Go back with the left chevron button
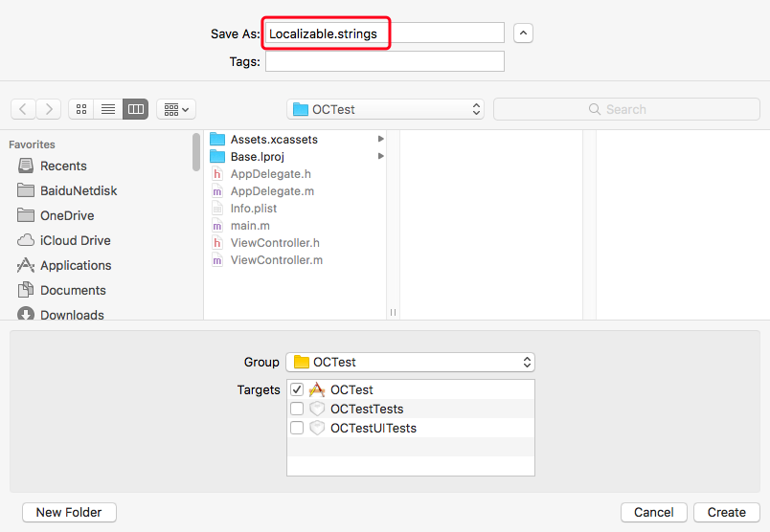 (23, 109)
